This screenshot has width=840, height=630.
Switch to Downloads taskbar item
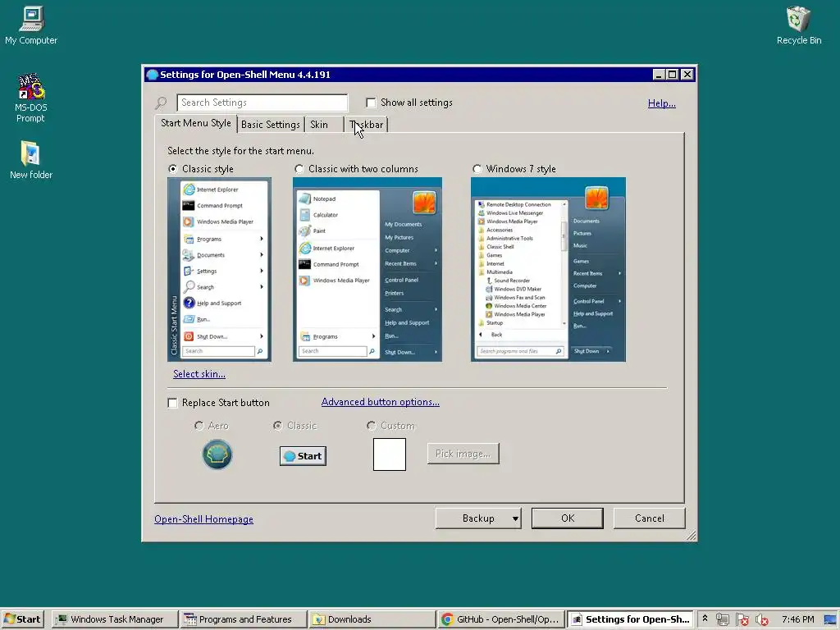[372, 619]
